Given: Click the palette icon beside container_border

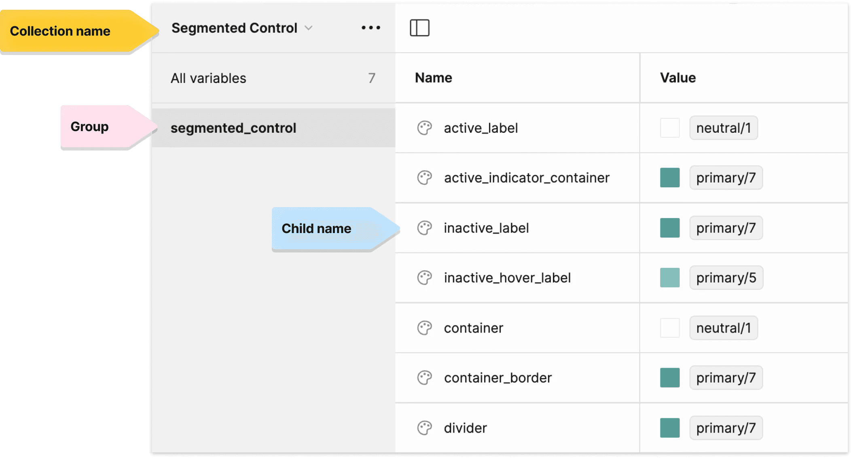Looking at the screenshot, I should point(424,378).
